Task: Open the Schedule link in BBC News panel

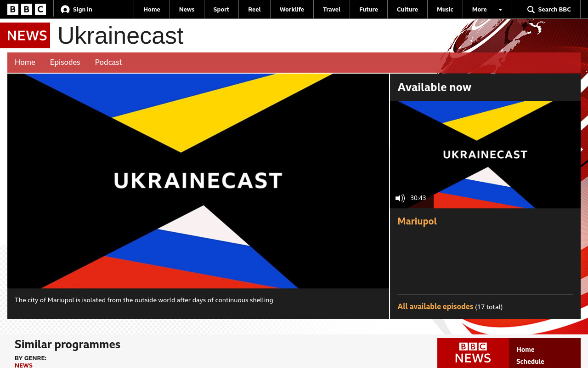Action: (x=530, y=362)
